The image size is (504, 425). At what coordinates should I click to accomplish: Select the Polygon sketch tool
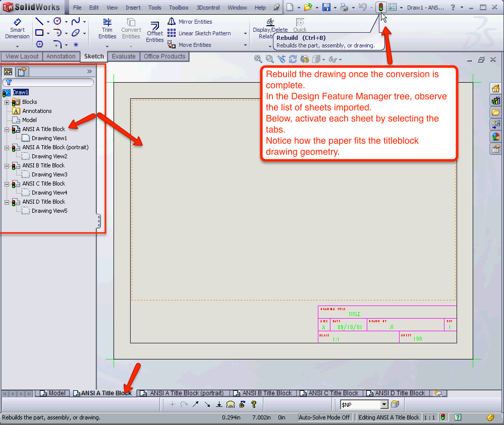pos(39,44)
